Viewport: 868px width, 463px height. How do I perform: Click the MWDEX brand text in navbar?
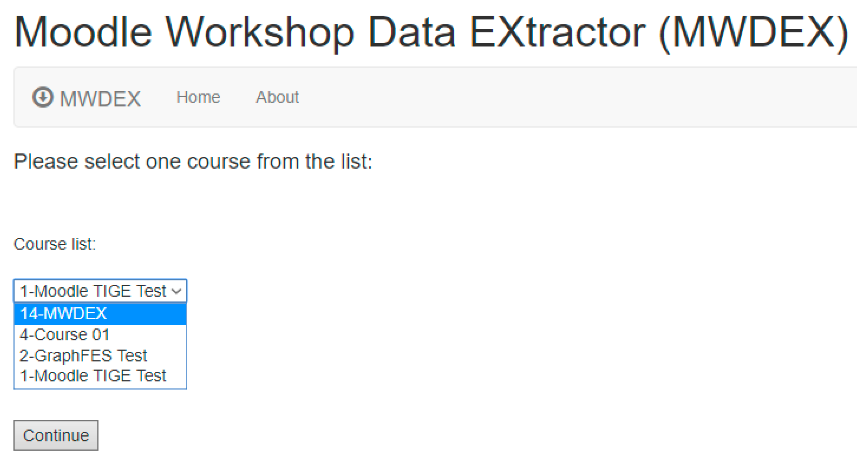point(100,99)
